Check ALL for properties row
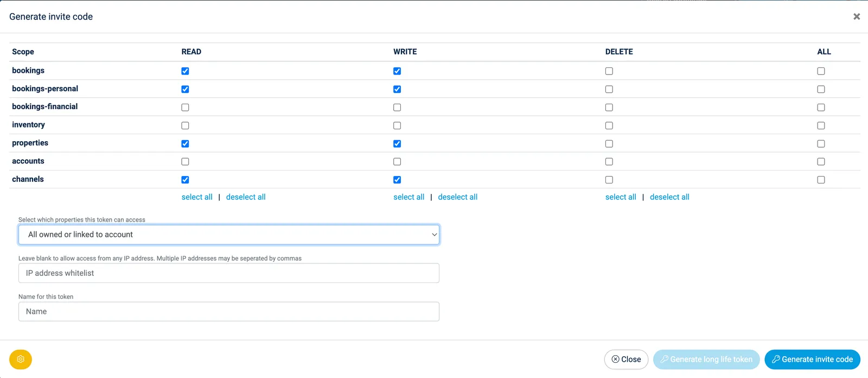This screenshot has height=378, width=868. click(x=821, y=144)
